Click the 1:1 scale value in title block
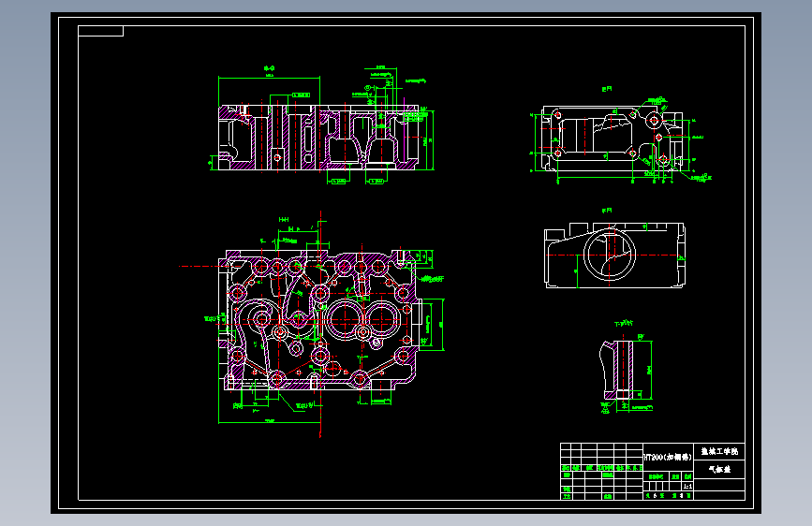This screenshot has height=526, width=812. (x=687, y=486)
